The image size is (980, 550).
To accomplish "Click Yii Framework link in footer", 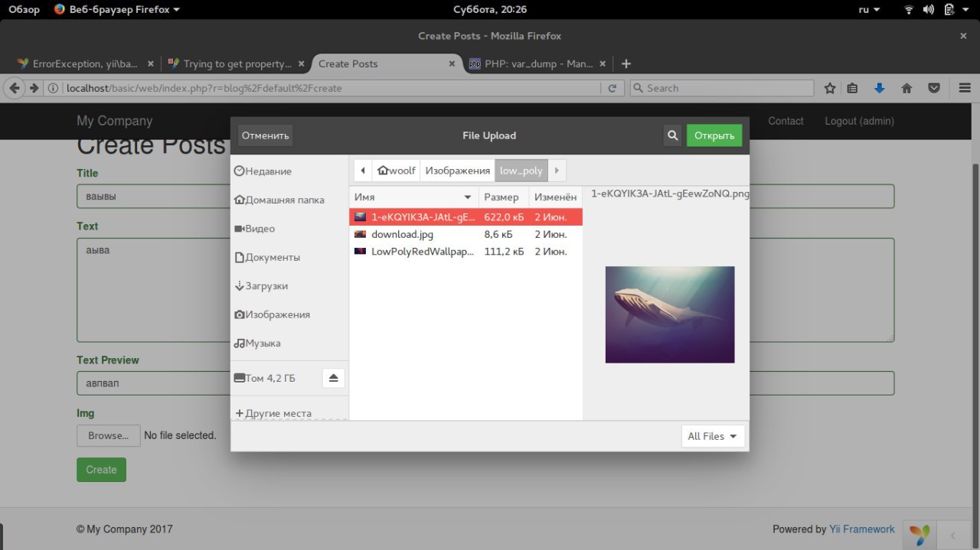I will [862, 529].
